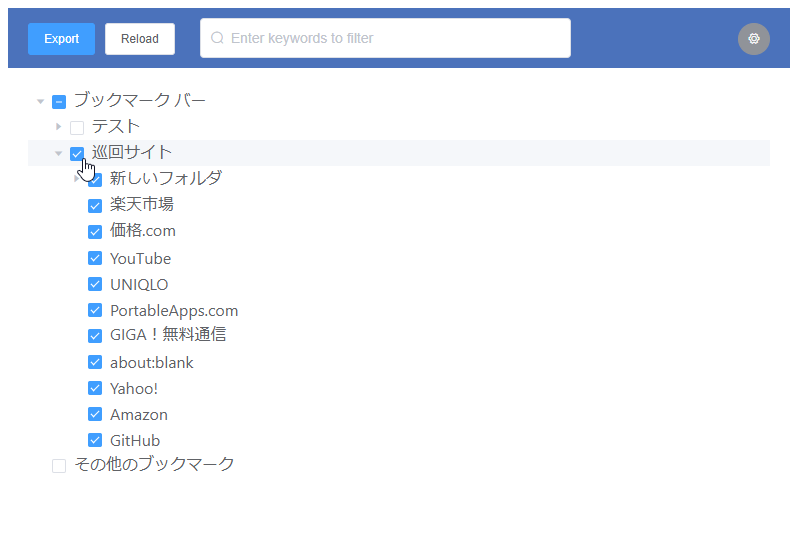Open settings with the gear icon
Viewport: 798px width, 546px height.
[753, 39]
